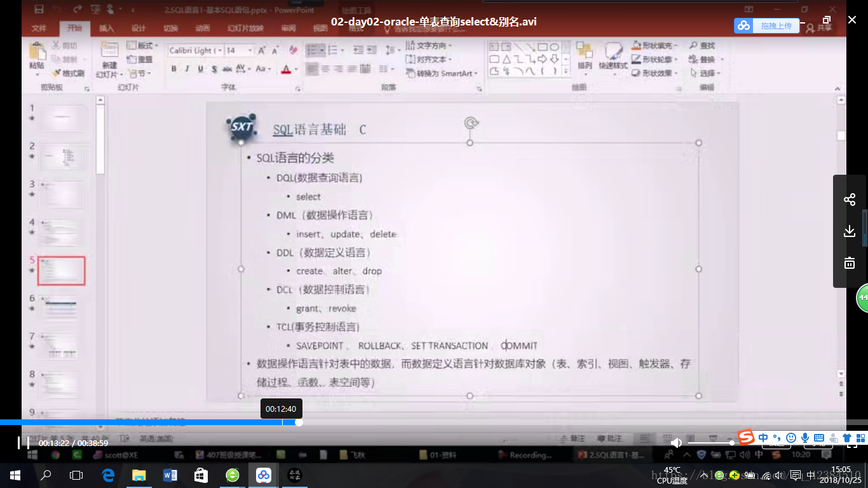The width and height of the screenshot is (868, 488).
Task: Click the Redo arrow in quick access toolbar
Action: 78,9
